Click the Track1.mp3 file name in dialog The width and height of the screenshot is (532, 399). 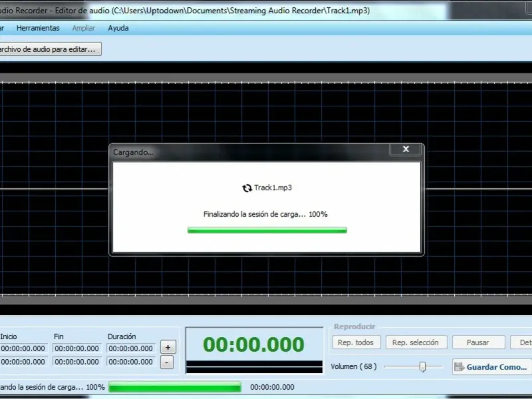pyautogui.click(x=273, y=188)
